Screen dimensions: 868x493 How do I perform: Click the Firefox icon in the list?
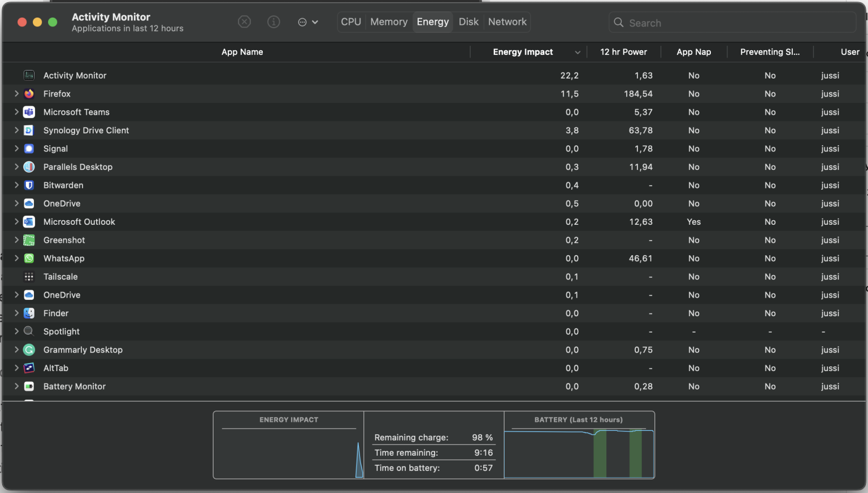tap(29, 94)
